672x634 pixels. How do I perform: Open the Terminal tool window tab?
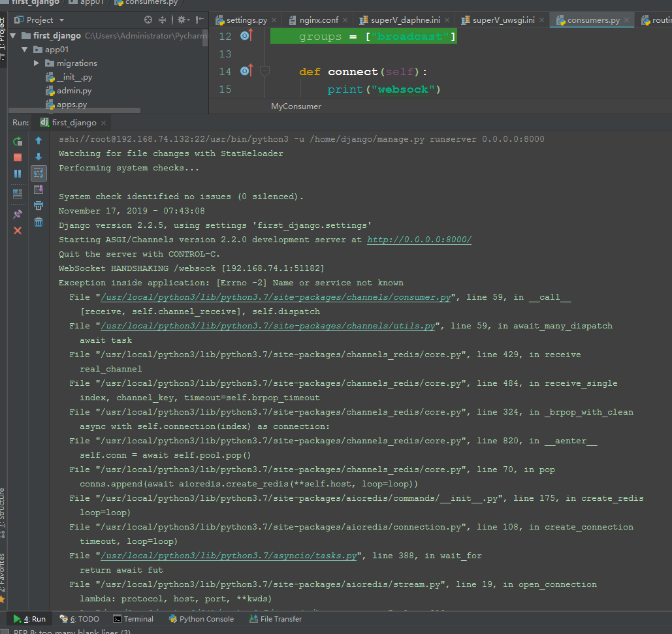point(133,619)
